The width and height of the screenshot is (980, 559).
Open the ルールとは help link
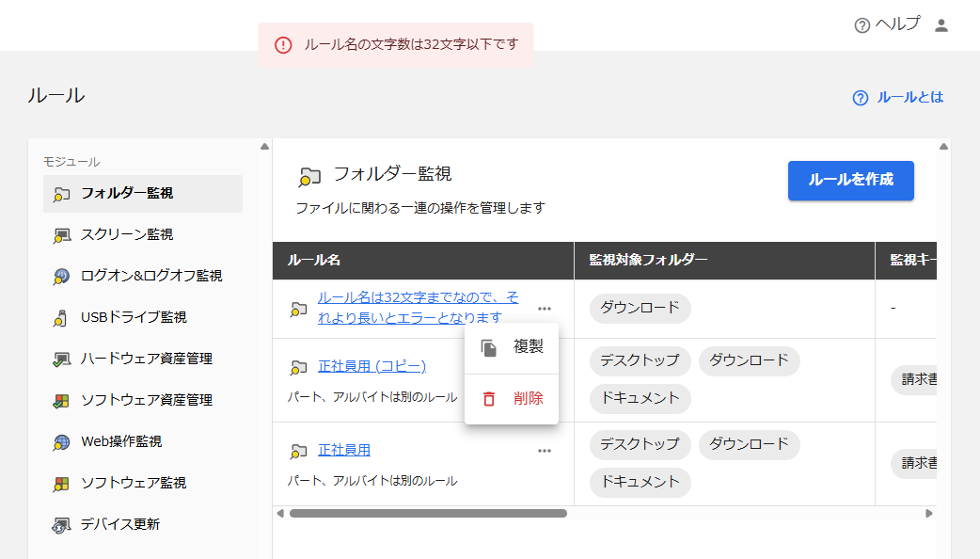pyautogui.click(x=897, y=98)
